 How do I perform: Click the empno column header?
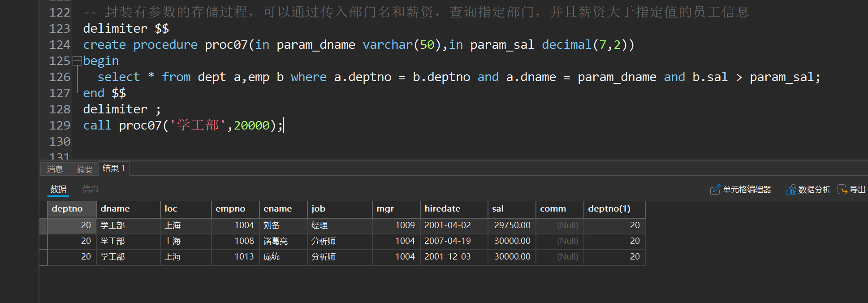click(x=235, y=209)
